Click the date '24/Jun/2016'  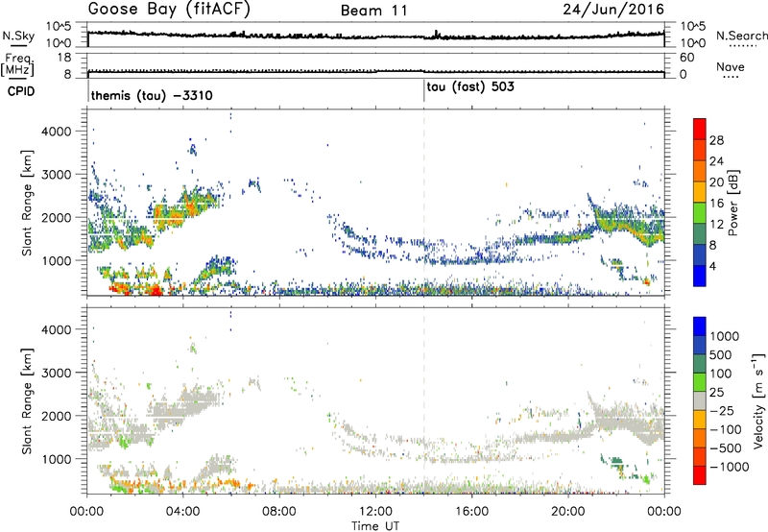click(613, 10)
